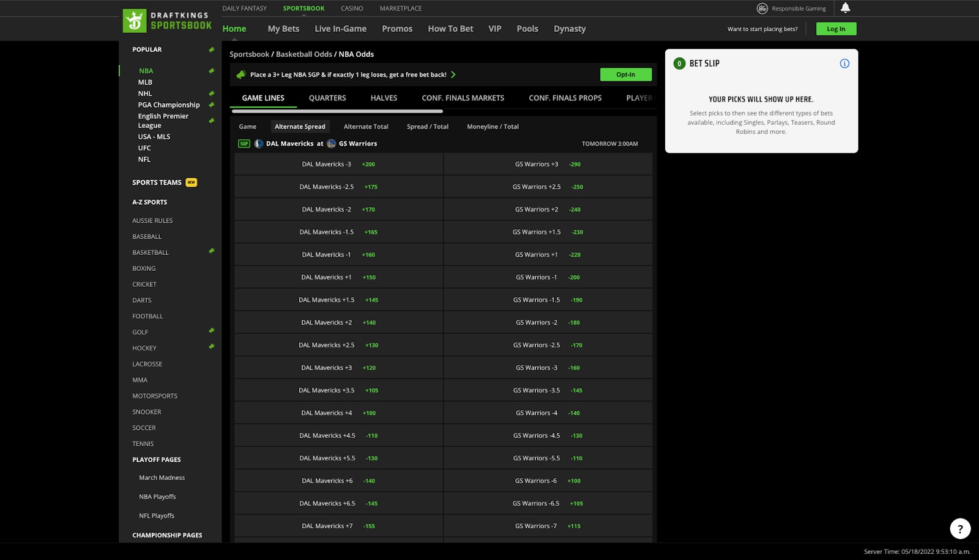Viewport: 979px width, 560px height.
Task: Click the SGP badge icon
Action: pyautogui.click(x=244, y=144)
